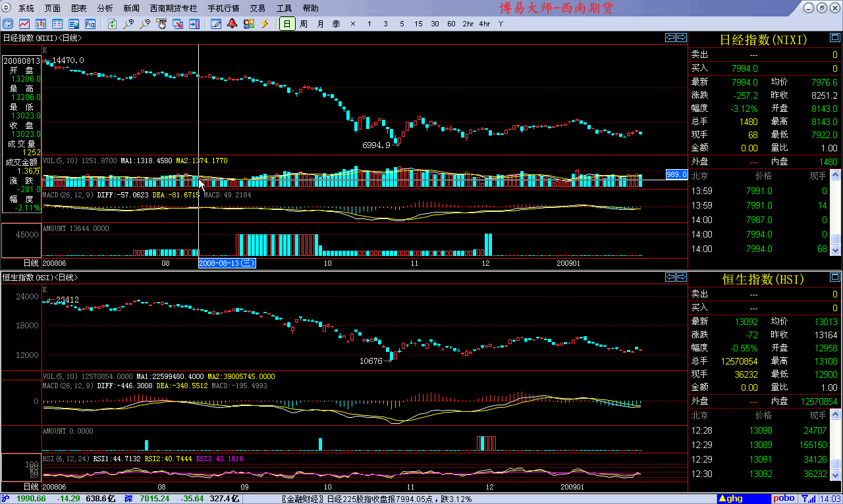The height and width of the screenshot is (504, 843).
Task: Click the 沪 Shanghai index status label
Action: 6,499
